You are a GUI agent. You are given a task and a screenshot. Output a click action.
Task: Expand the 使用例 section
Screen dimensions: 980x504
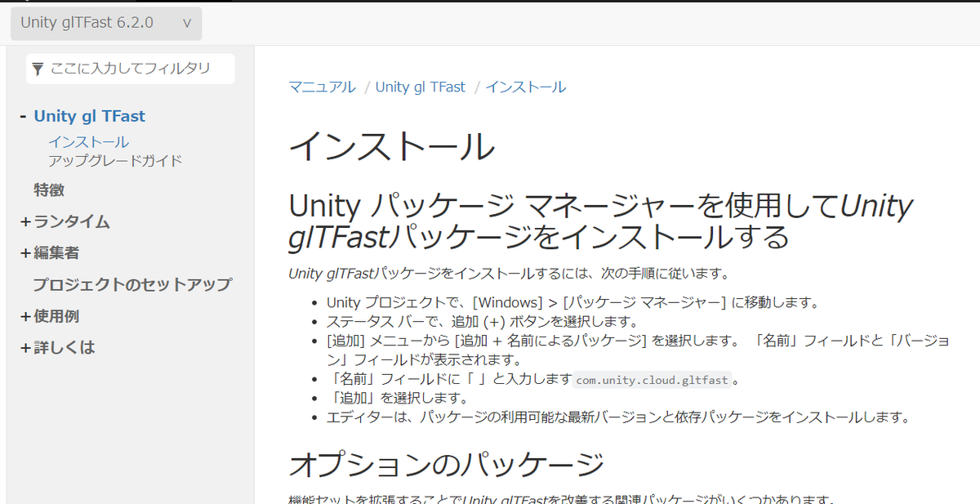pyautogui.click(x=25, y=316)
